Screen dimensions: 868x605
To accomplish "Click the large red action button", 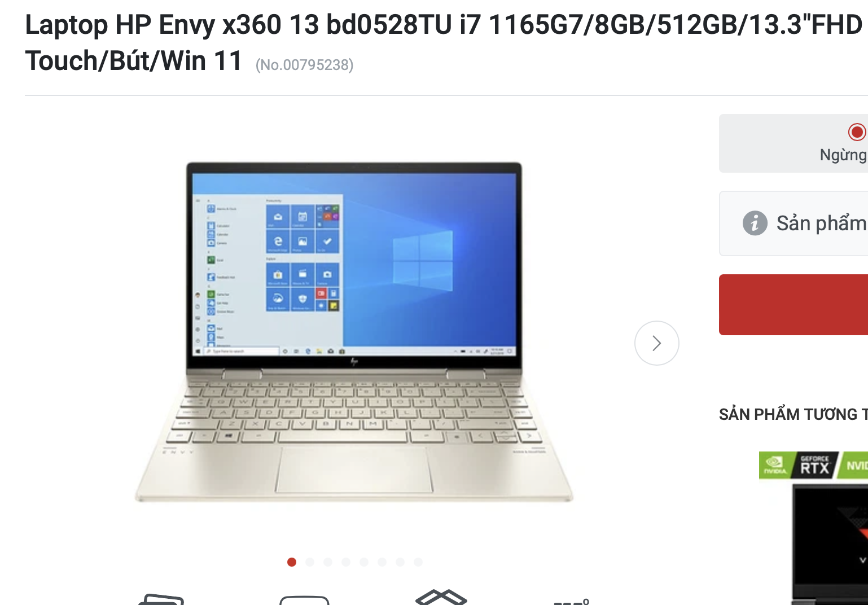I will tap(794, 305).
